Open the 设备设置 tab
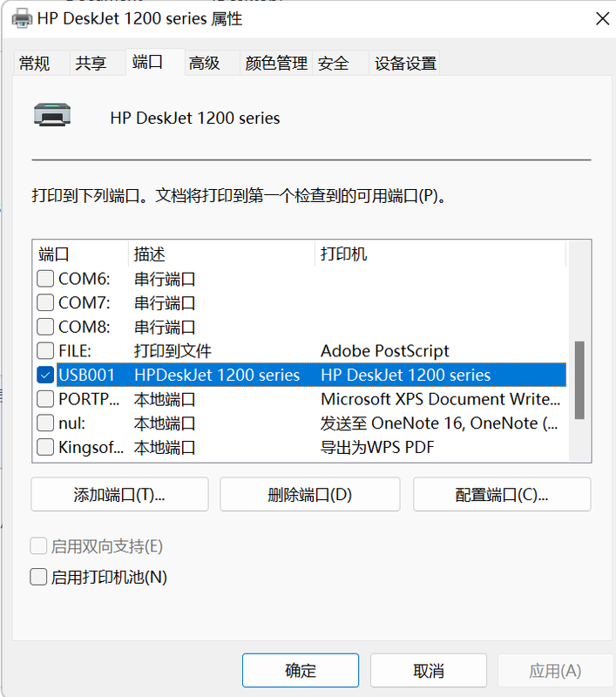This screenshot has height=697, width=616. pos(405,63)
